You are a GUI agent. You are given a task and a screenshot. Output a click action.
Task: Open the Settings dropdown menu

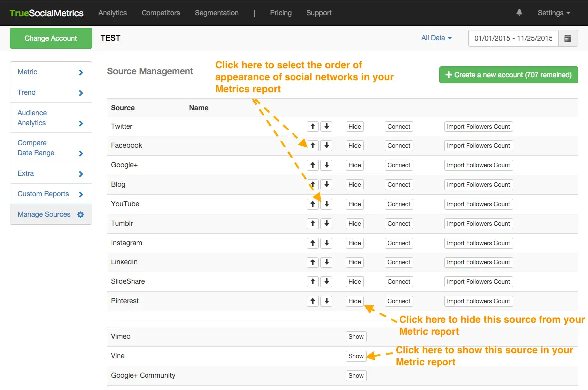coord(553,13)
